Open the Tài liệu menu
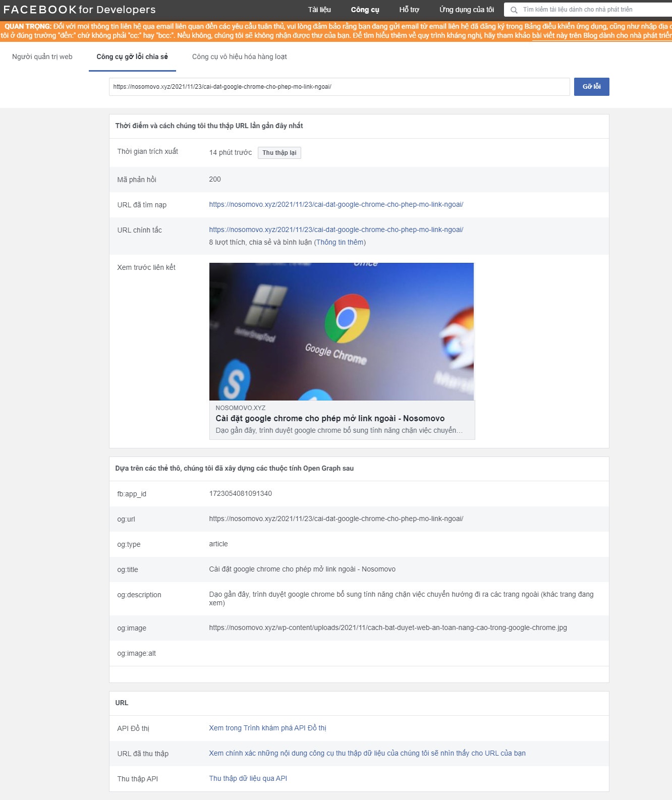Viewport: 672px width, 800px height. point(319,10)
